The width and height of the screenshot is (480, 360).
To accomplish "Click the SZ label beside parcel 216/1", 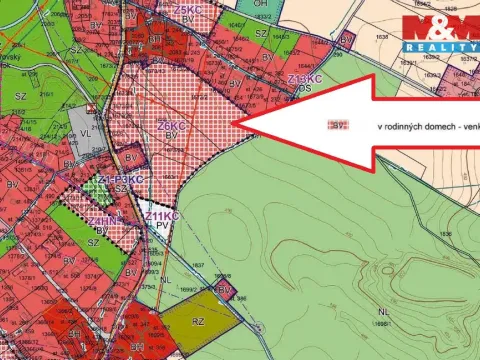I will click(x=20, y=97).
